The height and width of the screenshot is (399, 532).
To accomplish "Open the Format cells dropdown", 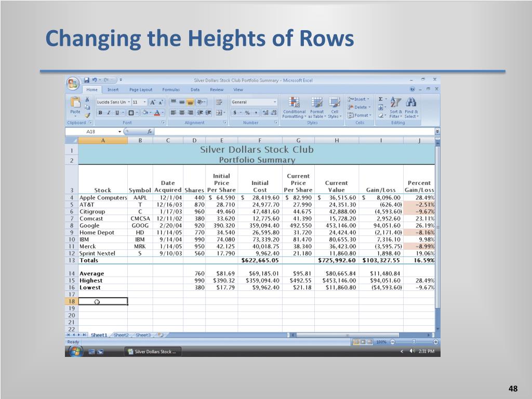I will (360, 115).
